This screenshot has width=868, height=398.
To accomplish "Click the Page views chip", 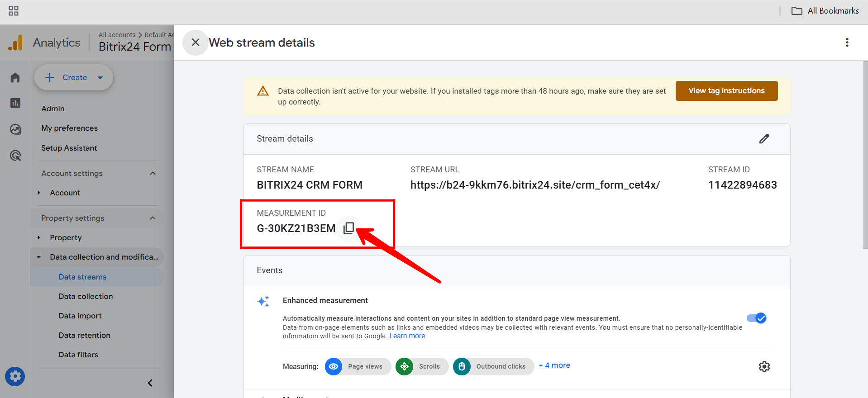I will pyautogui.click(x=358, y=366).
